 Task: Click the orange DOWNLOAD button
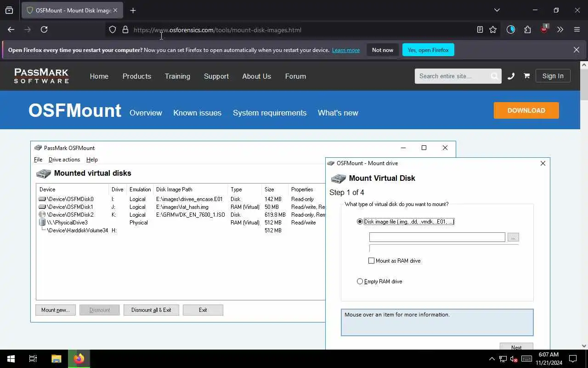click(526, 110)
